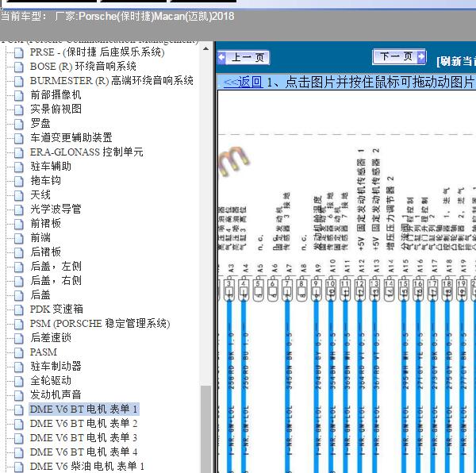This screenshot has width=476, height=473.
Task: Click the document icon beside PDK 变速箱
Action: 18,310
